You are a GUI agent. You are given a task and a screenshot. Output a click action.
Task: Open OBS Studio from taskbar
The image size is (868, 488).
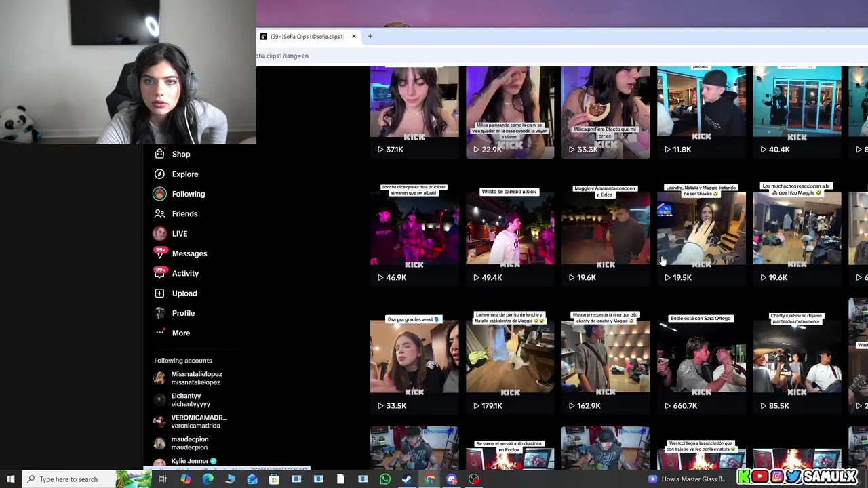click(474, 479)
